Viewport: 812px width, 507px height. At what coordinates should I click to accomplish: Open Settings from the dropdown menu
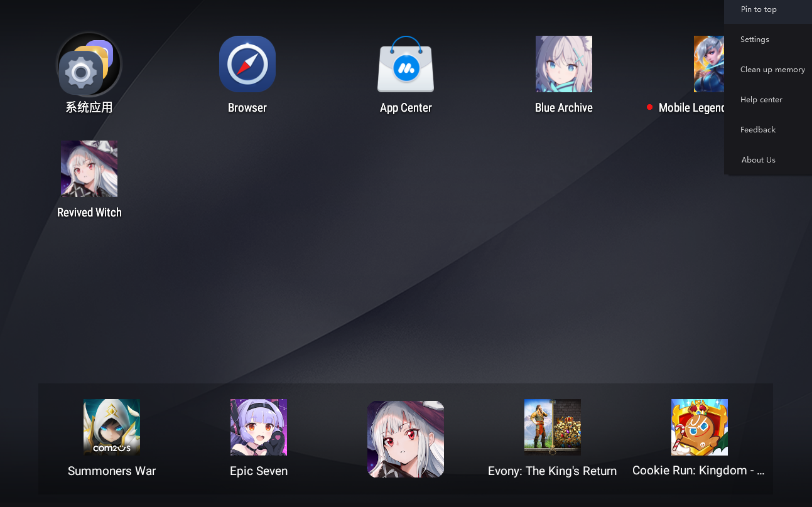[x=768, y=40]
